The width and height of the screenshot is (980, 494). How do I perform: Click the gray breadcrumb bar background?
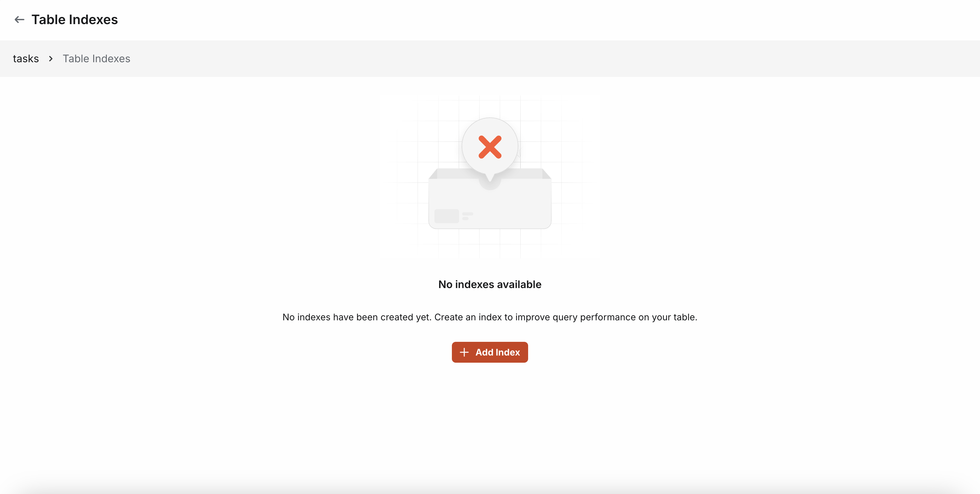(x=533, y=59)
